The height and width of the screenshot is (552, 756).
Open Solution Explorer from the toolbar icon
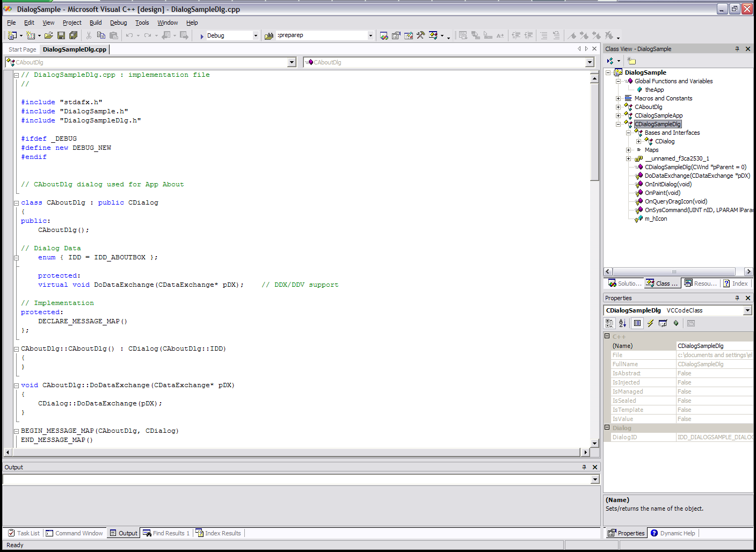tap(384, 35)
